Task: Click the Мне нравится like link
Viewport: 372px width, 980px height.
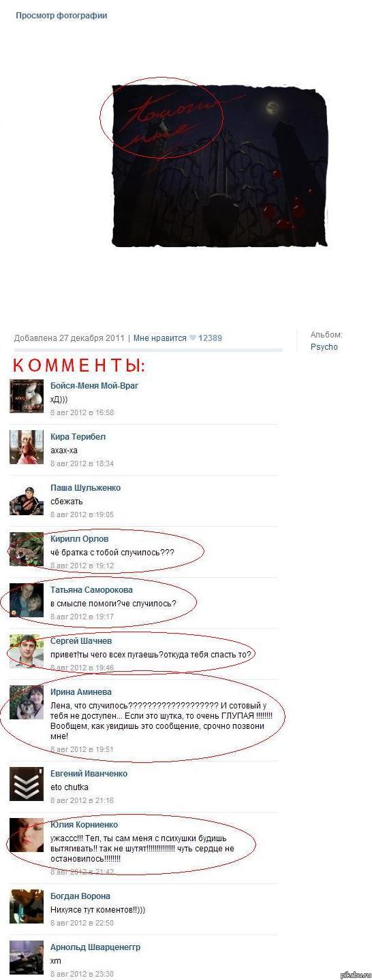Action: pos(160,338)
